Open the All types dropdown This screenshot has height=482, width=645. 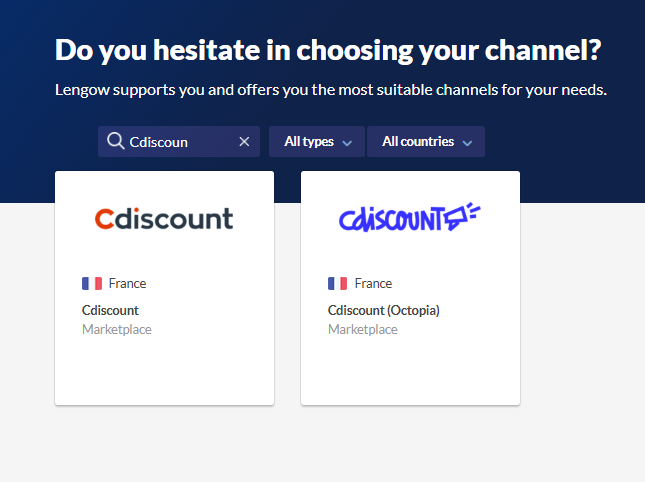click(x=317, y=141)
